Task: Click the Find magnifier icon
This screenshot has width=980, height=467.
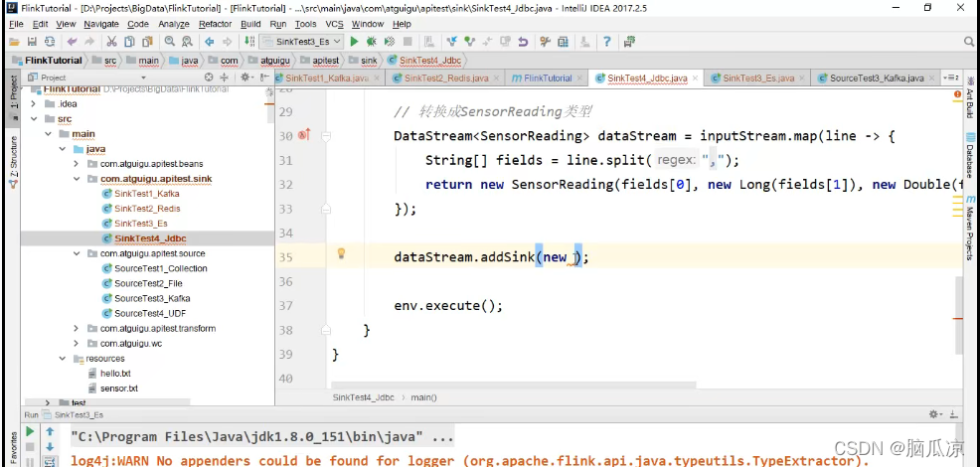Action: [169, 42]
